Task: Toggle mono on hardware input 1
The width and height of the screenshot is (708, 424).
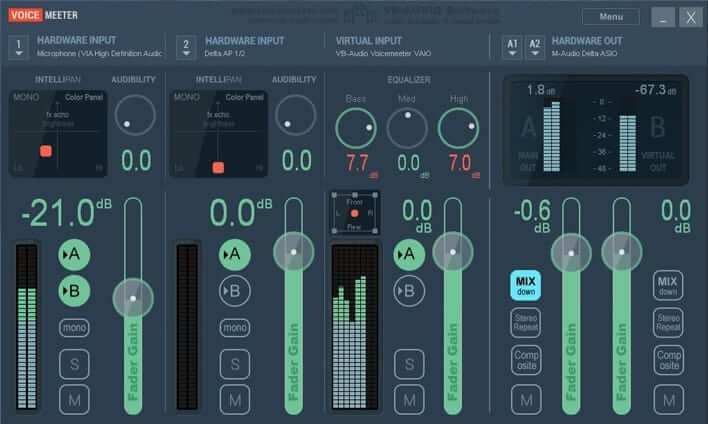Action: pyautogui.click(x=74, y=327)
